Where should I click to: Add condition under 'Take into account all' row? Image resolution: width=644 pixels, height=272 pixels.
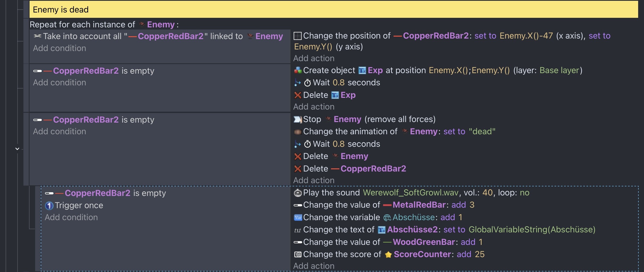(x=59, y=48)
